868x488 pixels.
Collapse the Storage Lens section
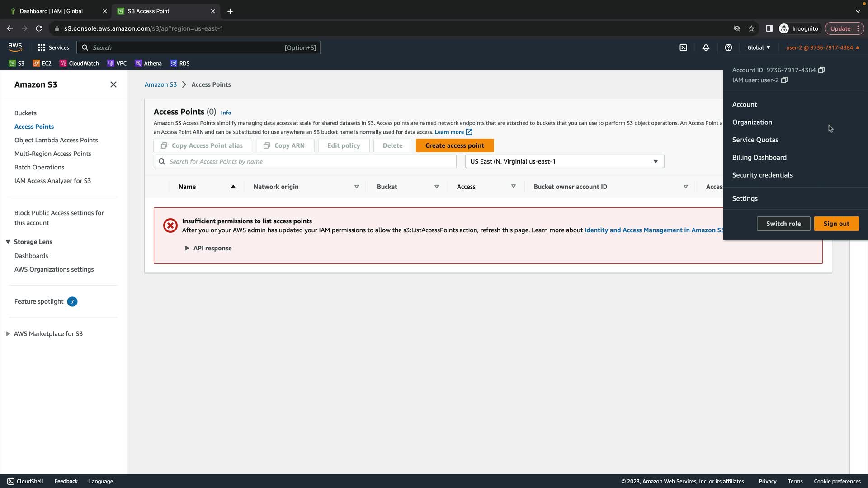(8, 242)
